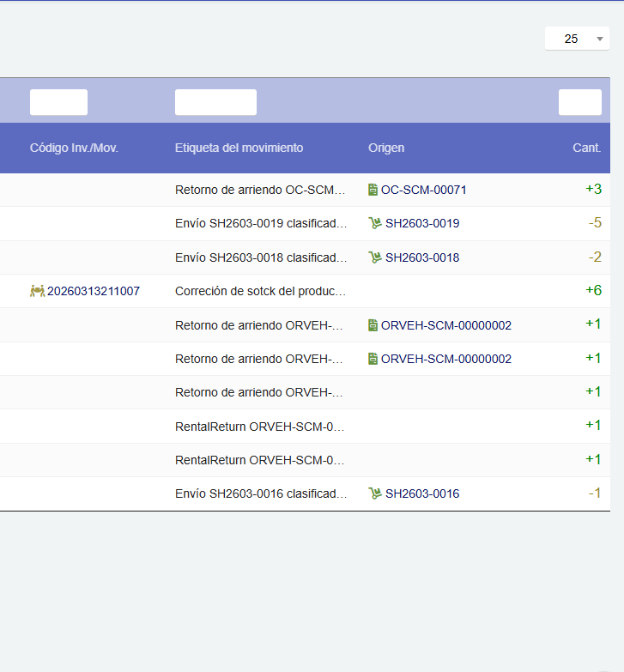Click the inventory icon beside 20260313211007
The height and width of the screenshot is (672, 624).
tap(37, 291)
